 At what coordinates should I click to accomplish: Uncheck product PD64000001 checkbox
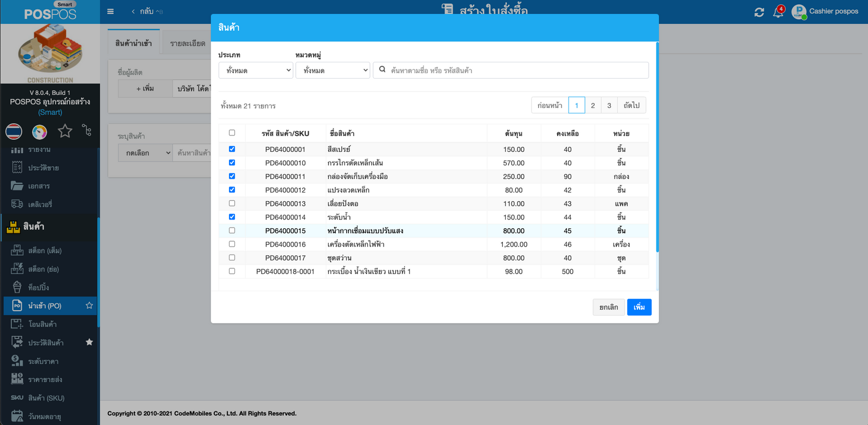point(232,149)
